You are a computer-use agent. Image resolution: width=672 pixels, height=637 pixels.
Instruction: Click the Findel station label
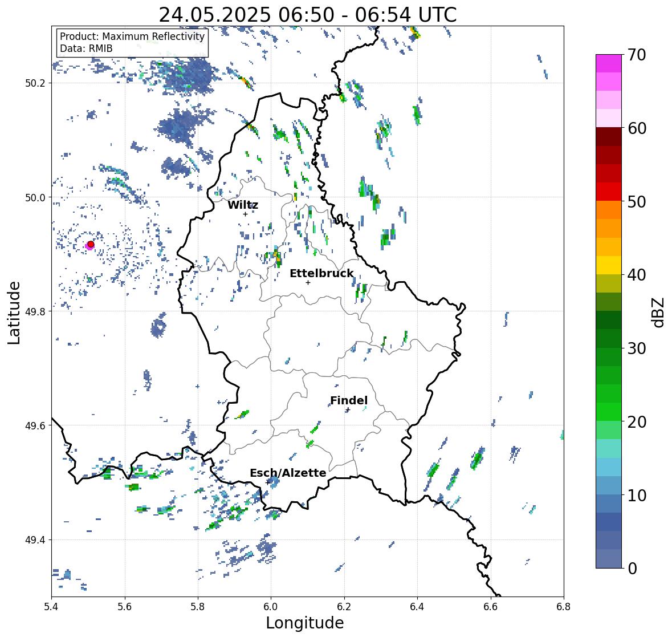[x=349, y=400]
